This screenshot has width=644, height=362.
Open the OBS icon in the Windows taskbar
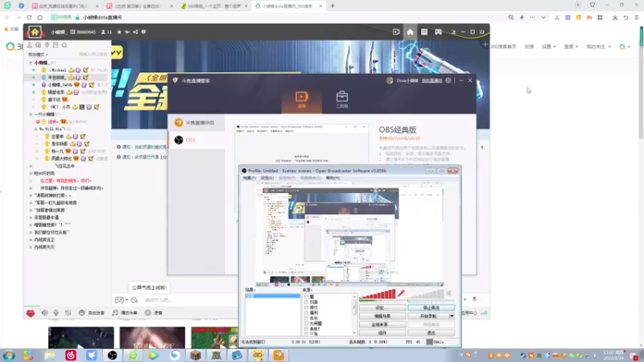click(x=112, y=355)
